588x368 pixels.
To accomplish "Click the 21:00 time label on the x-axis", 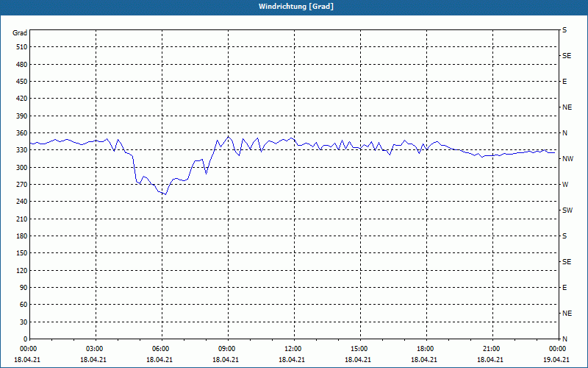I will click(x=491, y=349).
